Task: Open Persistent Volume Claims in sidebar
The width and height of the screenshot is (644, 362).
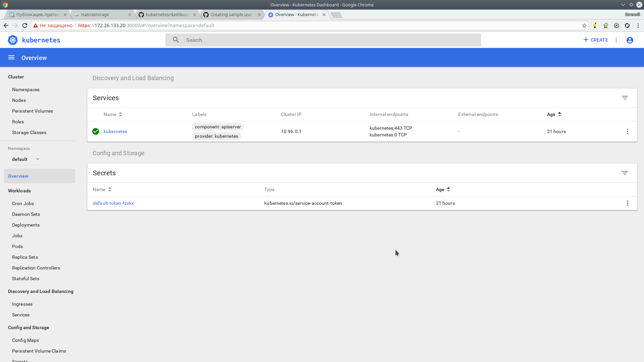Action: (x=39, y=351)
